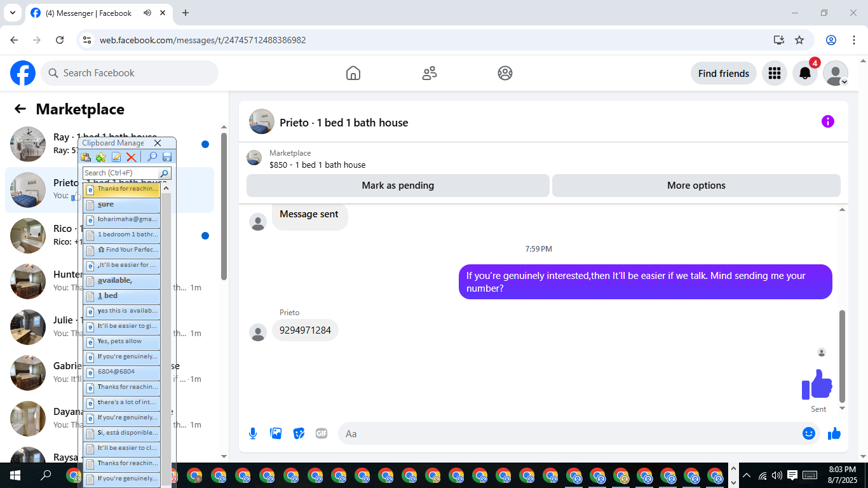Open Chrome tab search dropdown
868x488 pixels.
(12, 13)
